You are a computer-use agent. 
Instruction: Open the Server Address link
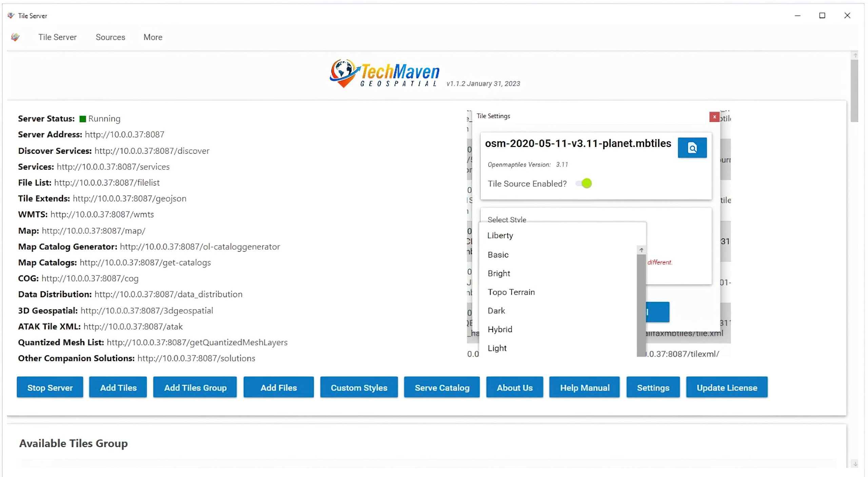coord(124,134)
